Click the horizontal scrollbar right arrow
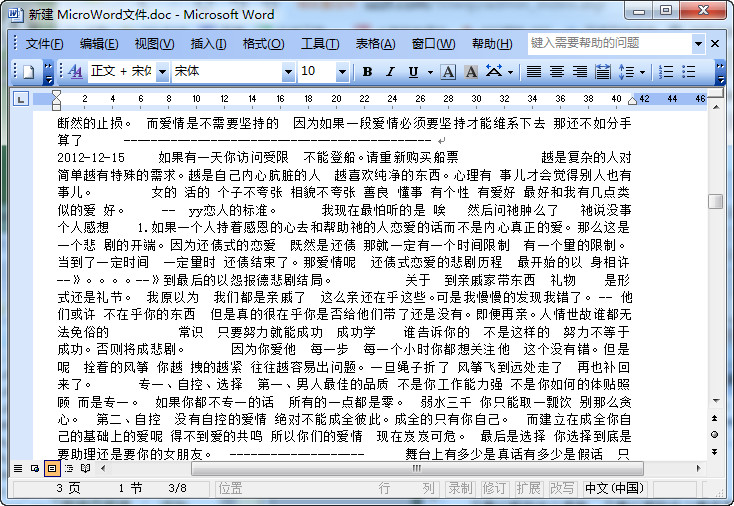The height and width of the screenshot is (506, 734). (x=699, y=468)
